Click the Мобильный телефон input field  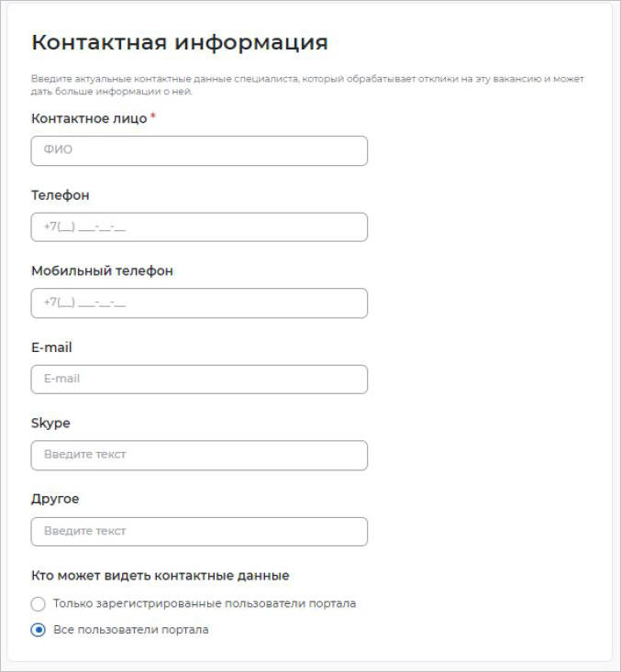pos(199,303)
